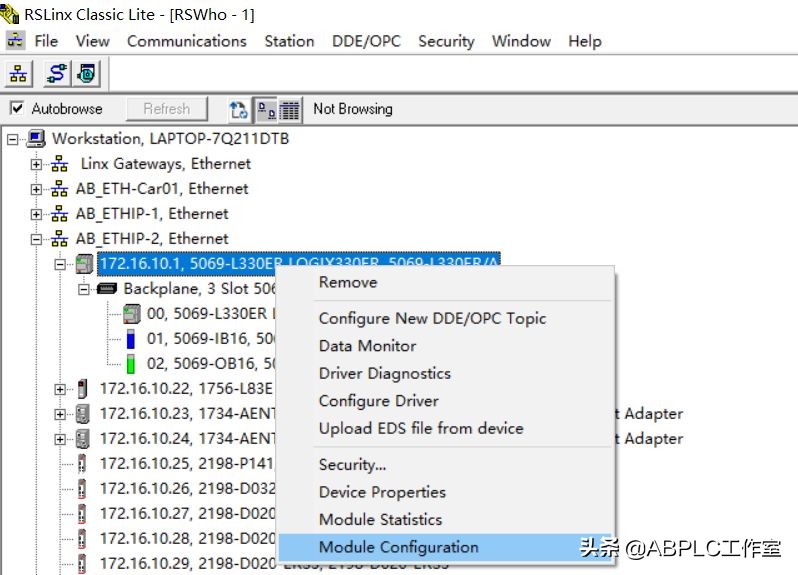Collapse the Backplane 3 Slot node
This screenshot has height=575, width=798.
pos(84,289)
